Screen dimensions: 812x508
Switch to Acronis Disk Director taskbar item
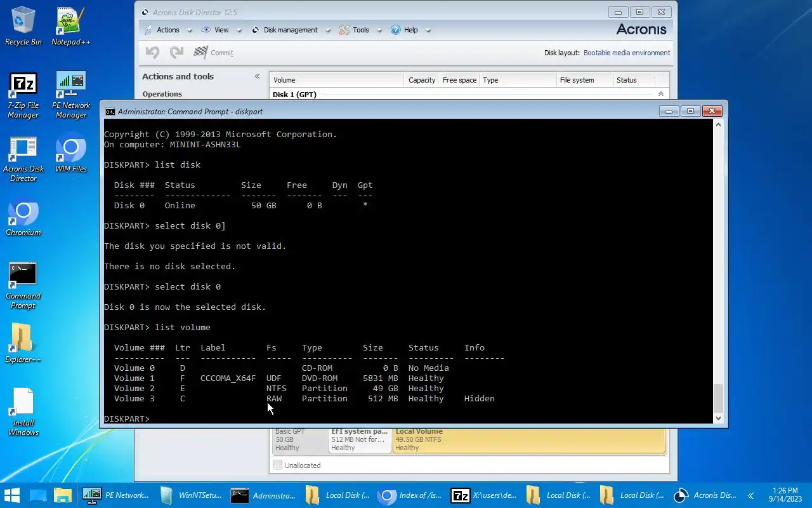point(705,495)
